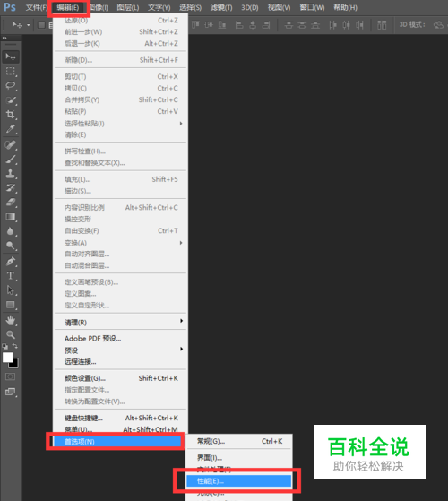Toggle Quick Mask mode icon
The width and height of the screenshot is (448, 501).
coord(10,376)
